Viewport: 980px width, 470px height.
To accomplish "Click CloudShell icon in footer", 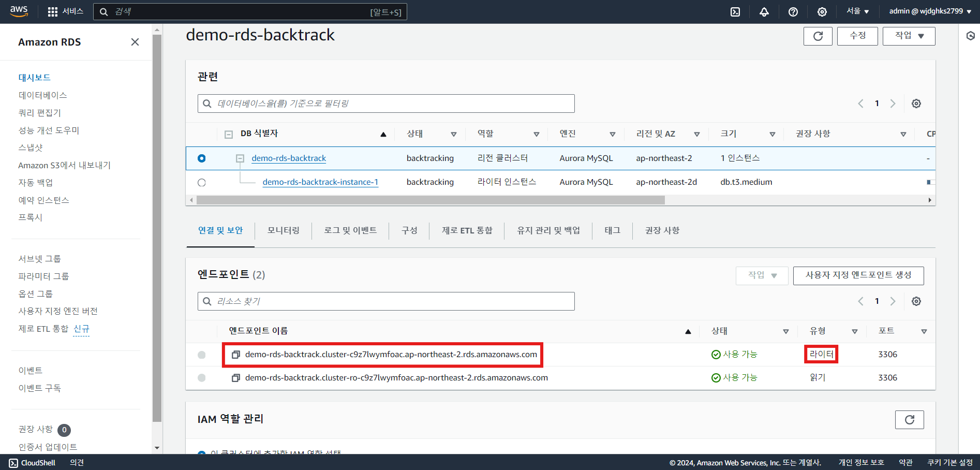I will pos(13,463).
